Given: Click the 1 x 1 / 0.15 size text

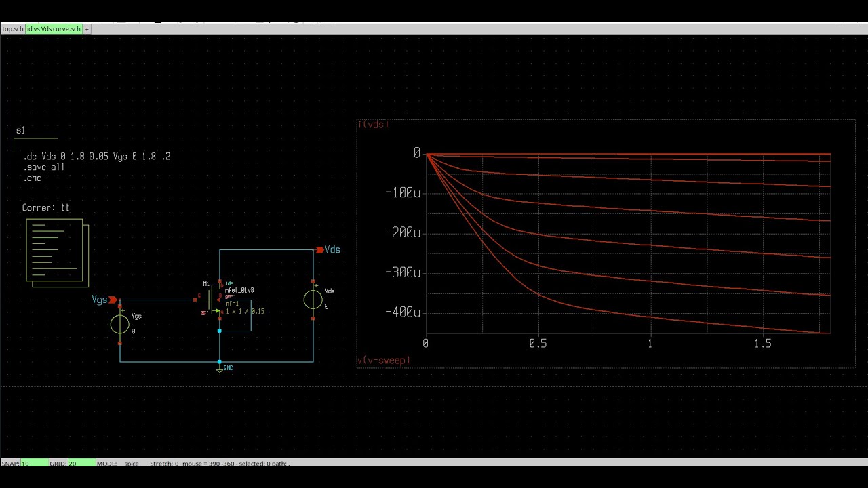Looking at the screenshot, I should pos(245,311).
